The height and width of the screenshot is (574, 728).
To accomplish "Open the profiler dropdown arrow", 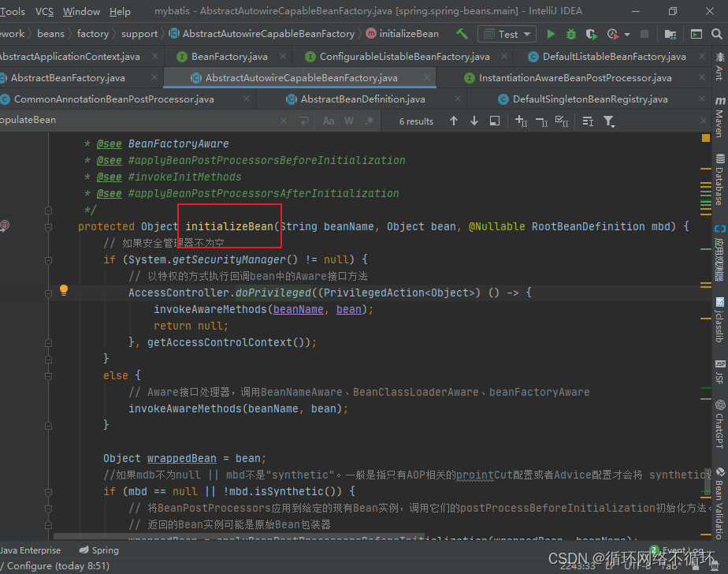I will point(629,34).
